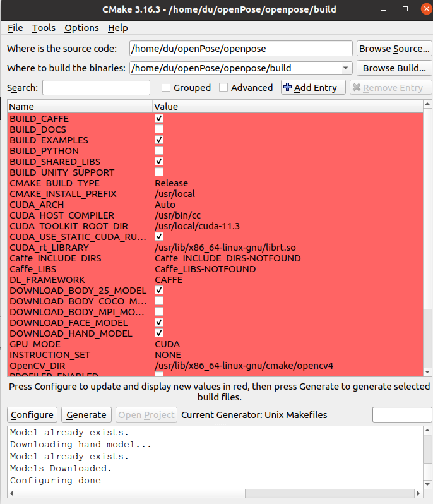
Task: Click the Add Entry button
Action: [x=313, y=87]
